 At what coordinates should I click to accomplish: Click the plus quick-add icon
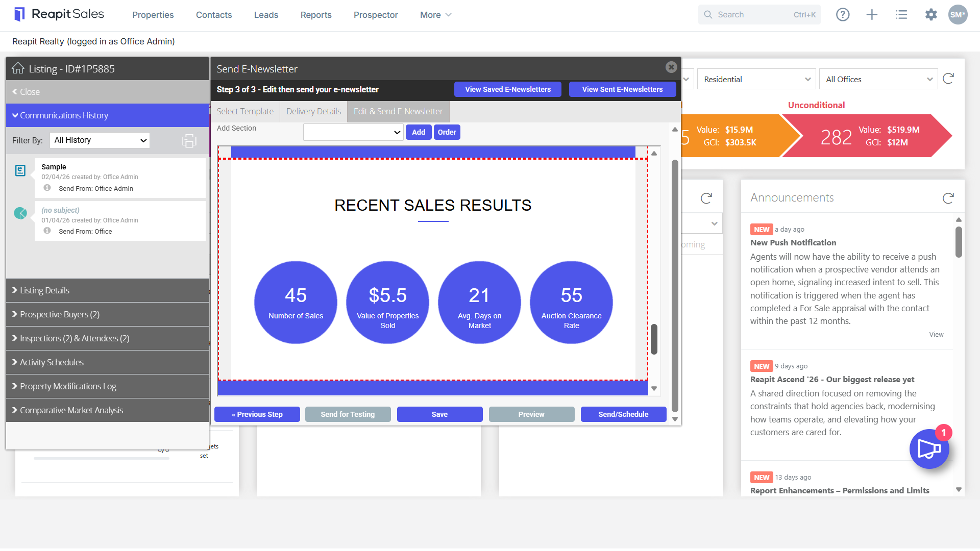coord(872,15)
